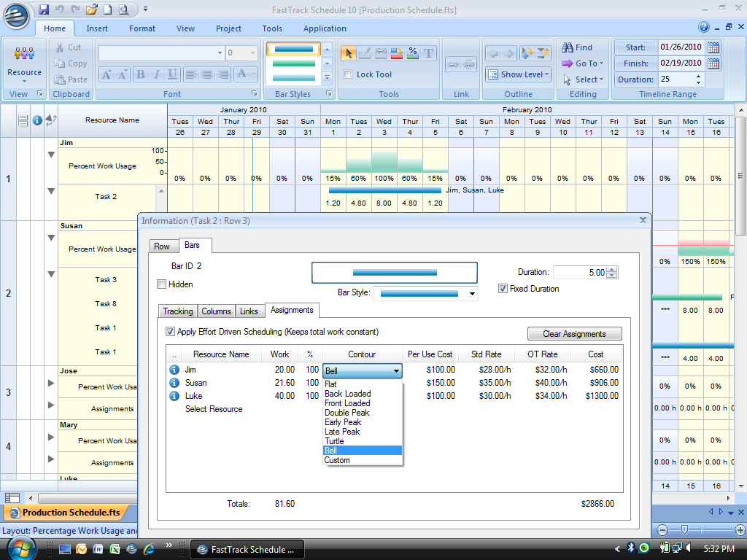Open the Bar Style dropdown in the dialog
Image resolution: width=747 pixels, height=560 pixels.
point(473,294)
